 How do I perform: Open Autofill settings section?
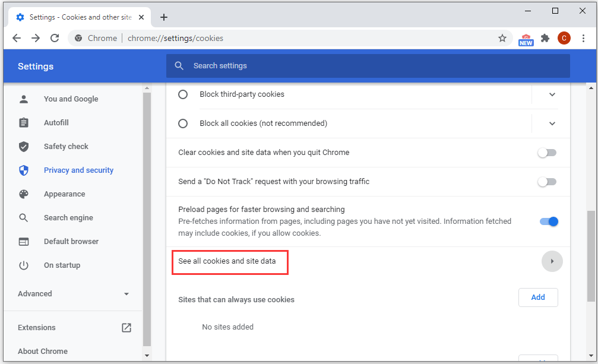coord(56,123)
